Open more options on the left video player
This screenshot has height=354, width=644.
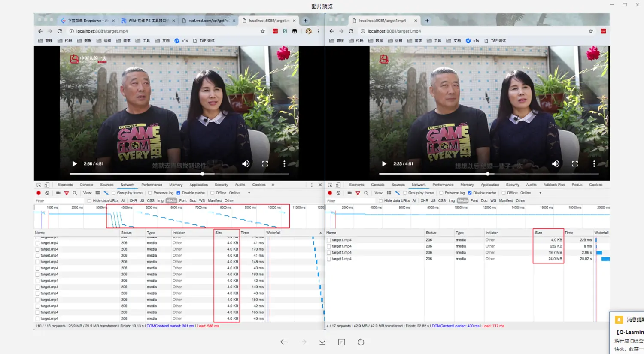point(284,163)
